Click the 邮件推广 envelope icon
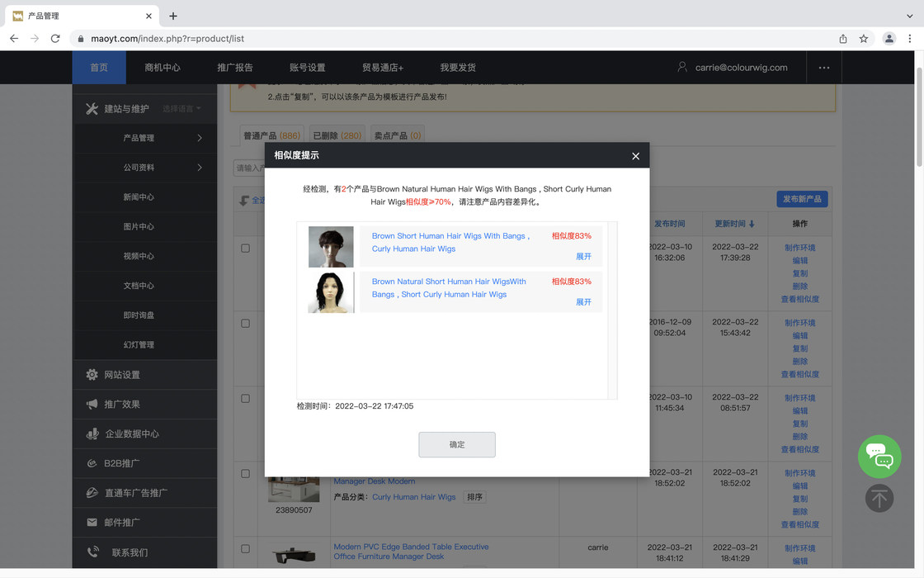The height and width of the screenshot is (578, 924). coord(92,523)
